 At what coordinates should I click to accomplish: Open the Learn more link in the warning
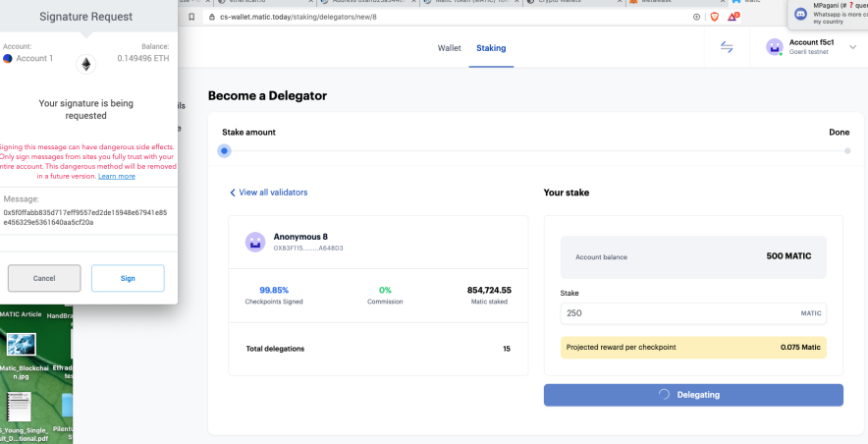(x=117, y=177)
